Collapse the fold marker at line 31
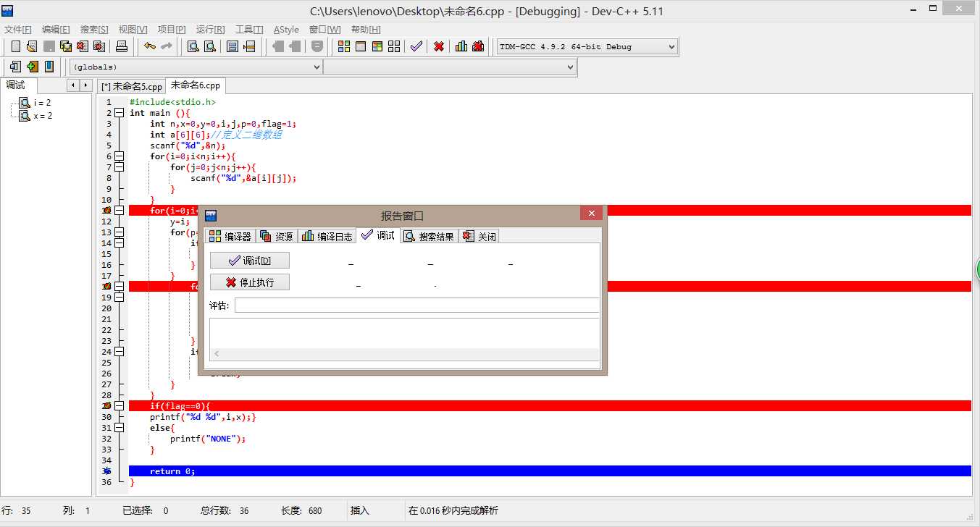Screen dimensions: 980x527 coord(120,428)
